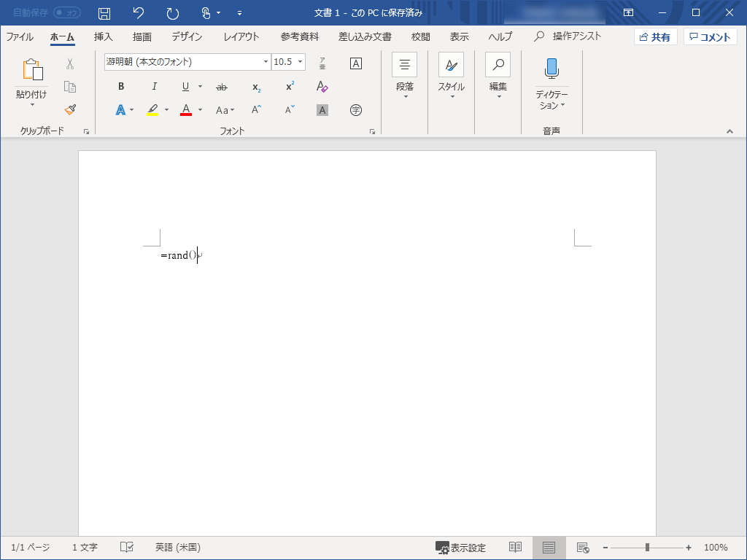
Task: Click the Save icon in title bar
Action: (104, 13)
